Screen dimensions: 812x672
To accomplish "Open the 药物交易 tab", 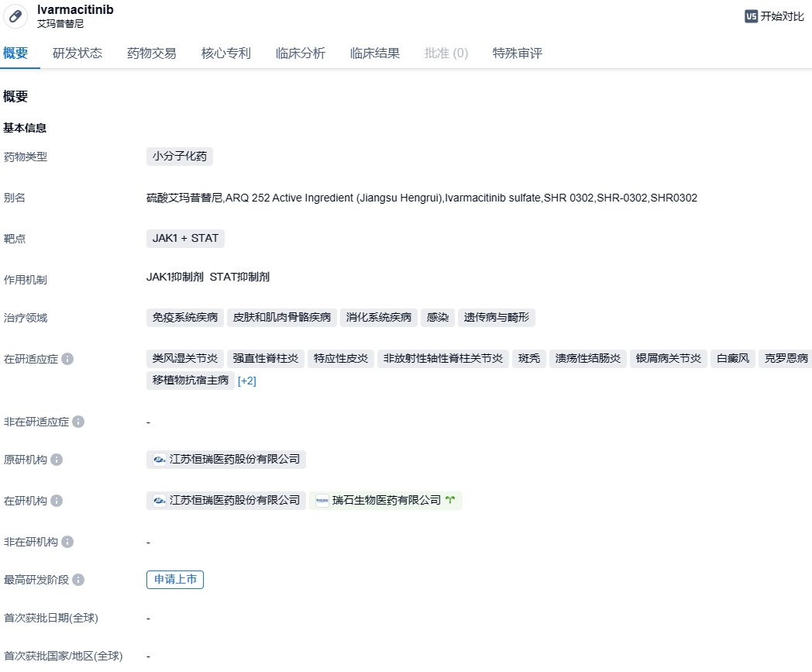I will (x=152, y=53).
